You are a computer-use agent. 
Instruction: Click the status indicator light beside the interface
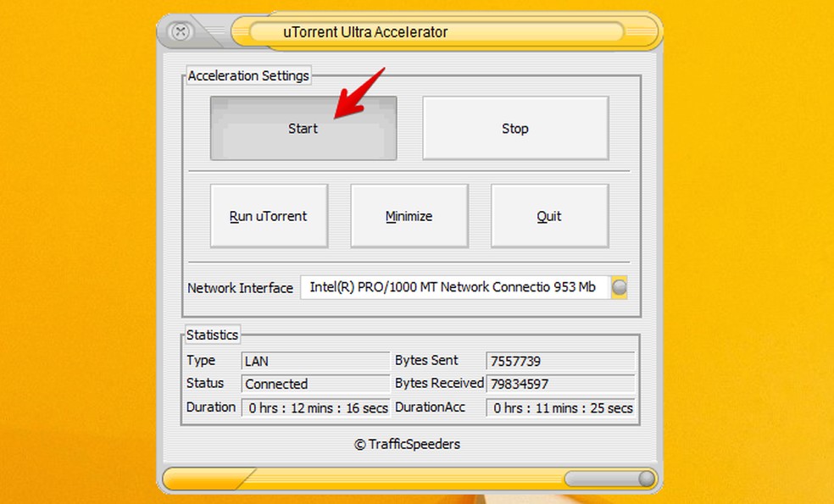coord(619,287)
